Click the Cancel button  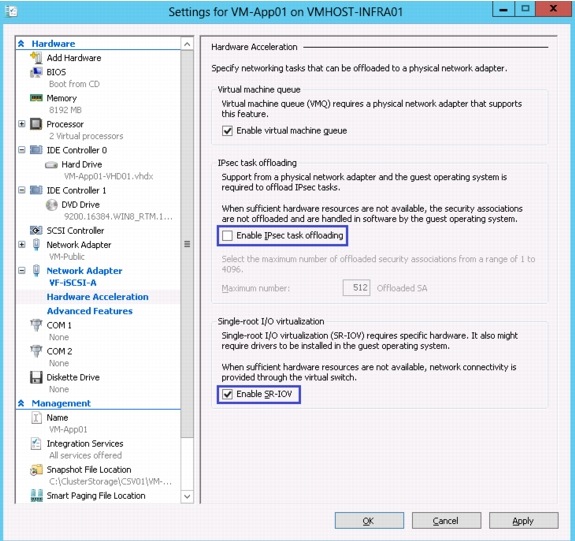coord(446,521)
